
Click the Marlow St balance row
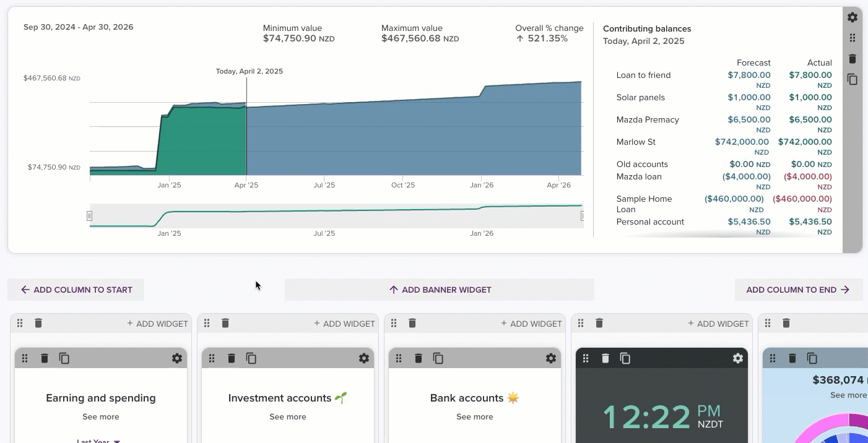724,147
